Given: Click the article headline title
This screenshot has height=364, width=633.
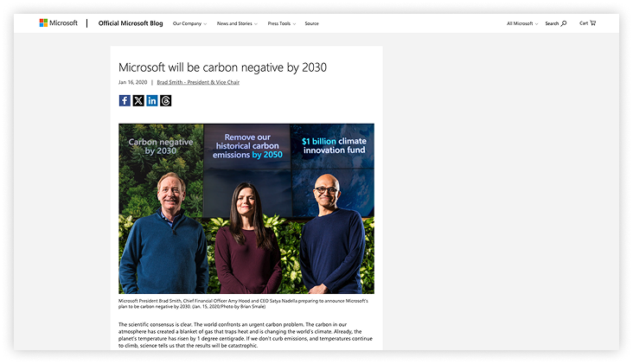Looking at the screenshot, I should point(222,67).
